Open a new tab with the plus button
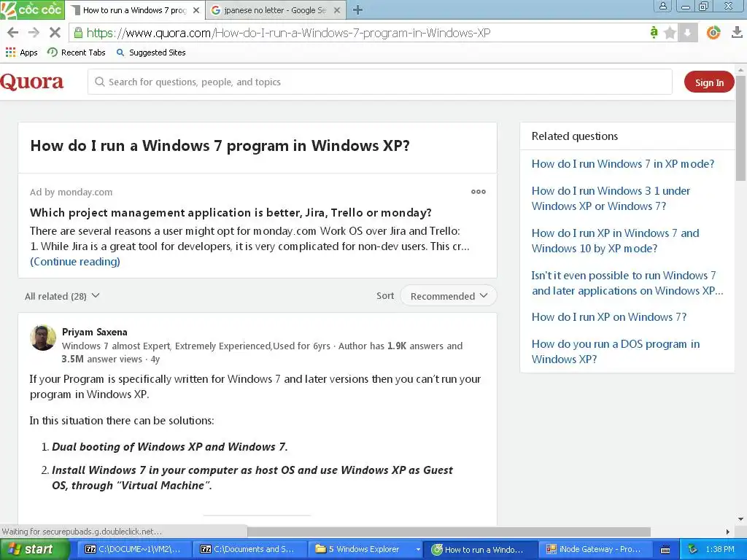 pyautogui.click(x=357, y=9)
